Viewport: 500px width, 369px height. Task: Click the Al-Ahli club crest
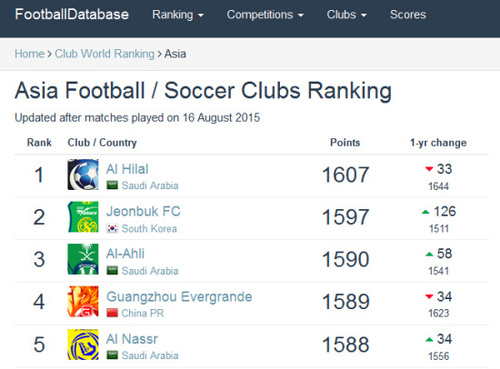point(83,259)
